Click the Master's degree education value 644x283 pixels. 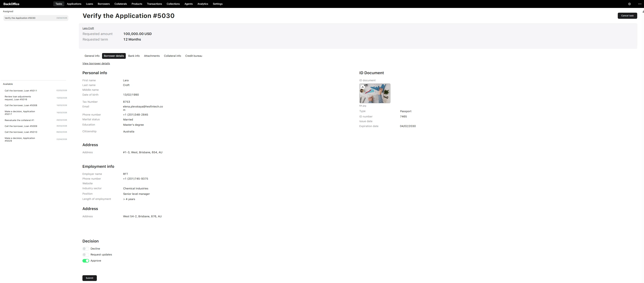pyautogui.click(x=134, y=125)
